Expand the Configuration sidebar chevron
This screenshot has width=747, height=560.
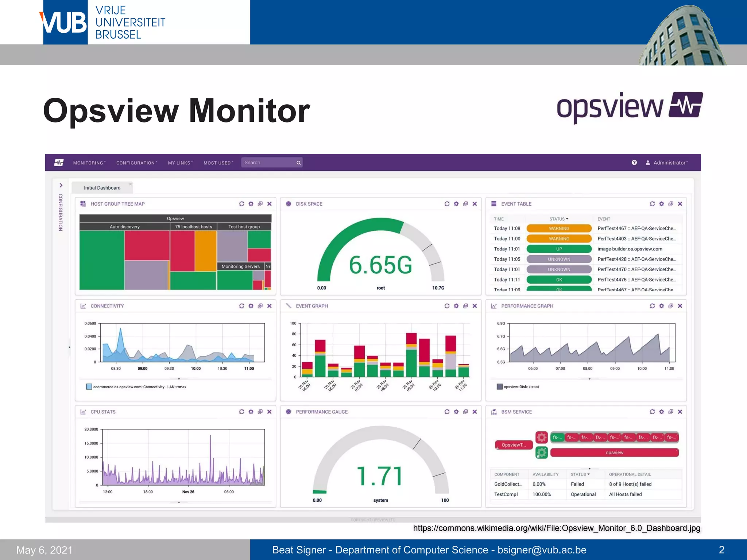pyautogui.click(x=61, y=185)
